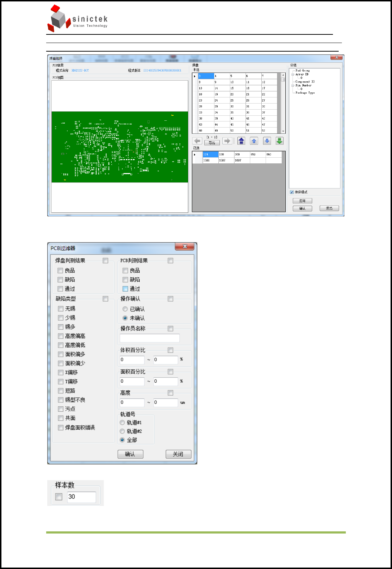The width and height of the screenshot is (392, 569).
Task: Select unselected pad cell 31
Action: [x=253, y=106]
